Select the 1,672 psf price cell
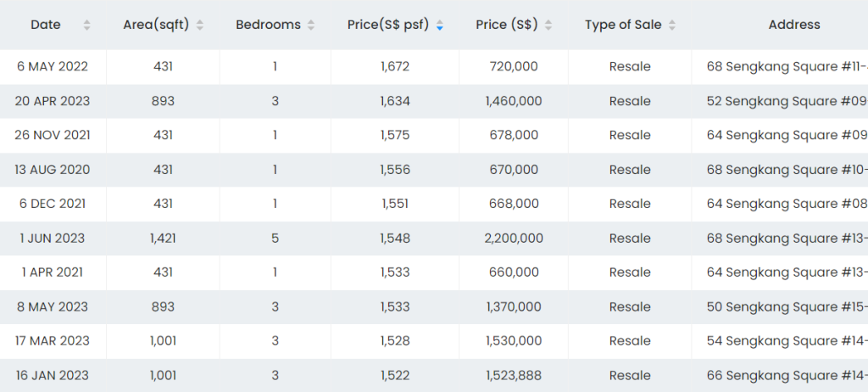 395,66
